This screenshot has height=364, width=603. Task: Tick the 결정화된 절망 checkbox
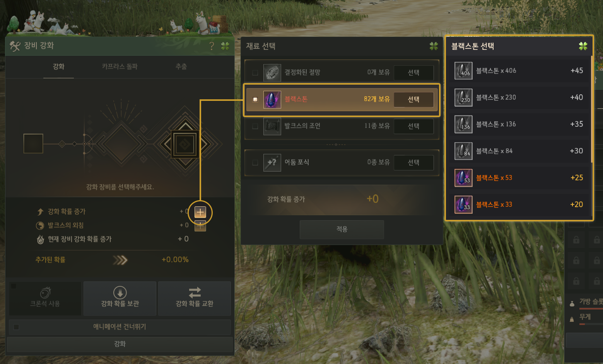255,73
